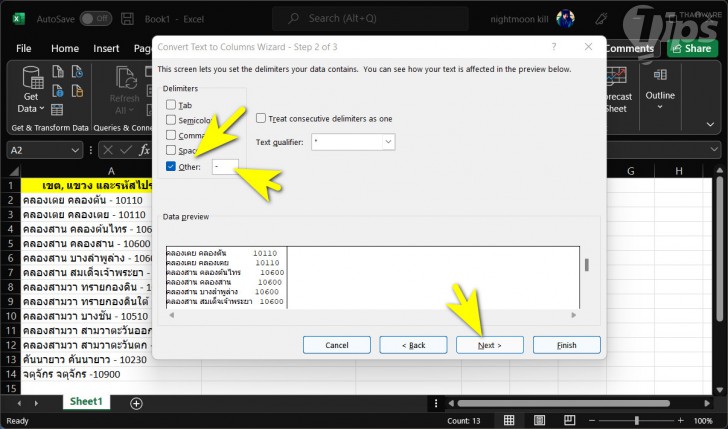Click the Other delimiter text field
This screenshot has height=429, width=728.
(x=225, y=167)
